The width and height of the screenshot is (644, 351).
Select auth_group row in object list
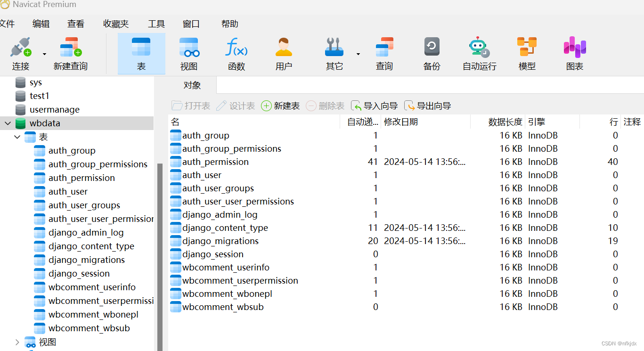coord(406,136)
